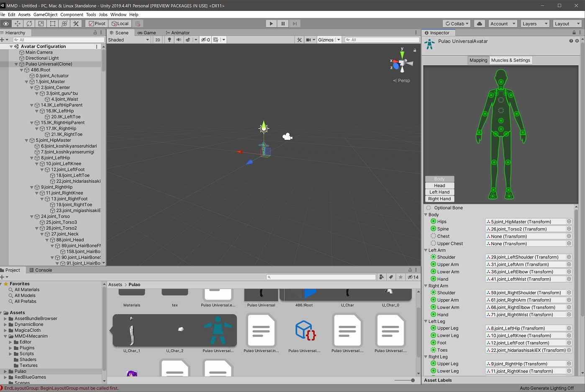Click the grid snapping icon beside Local

(x=138, y=24)
